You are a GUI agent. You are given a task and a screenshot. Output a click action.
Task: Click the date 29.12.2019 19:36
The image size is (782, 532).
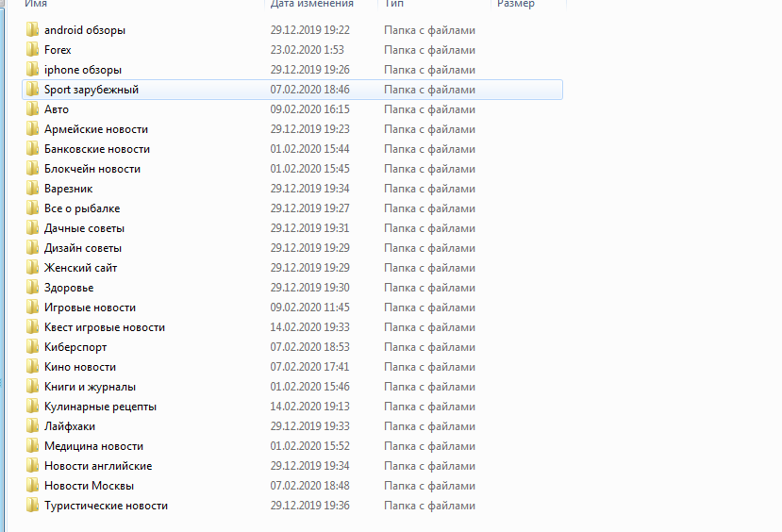pos(309,506)
